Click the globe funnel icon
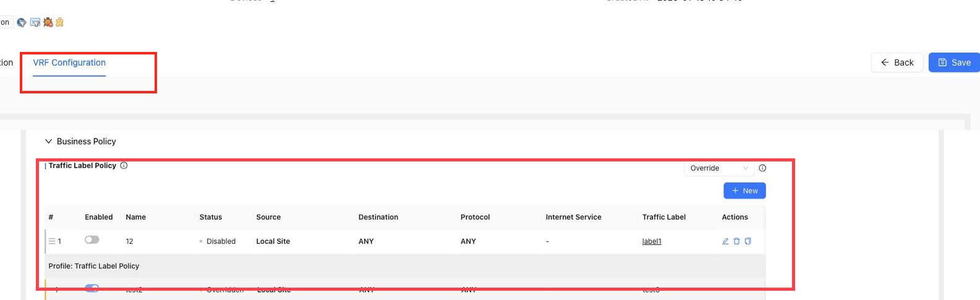Screen dimensions: 980x300 22,22
